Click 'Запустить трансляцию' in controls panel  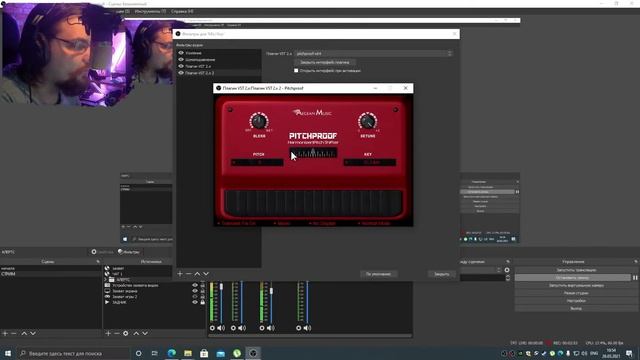(576, 270)
